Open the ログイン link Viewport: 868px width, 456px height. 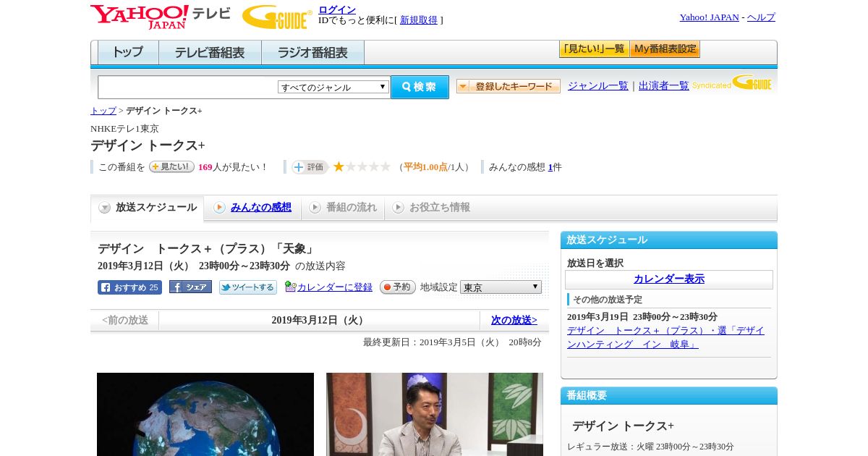337,9
